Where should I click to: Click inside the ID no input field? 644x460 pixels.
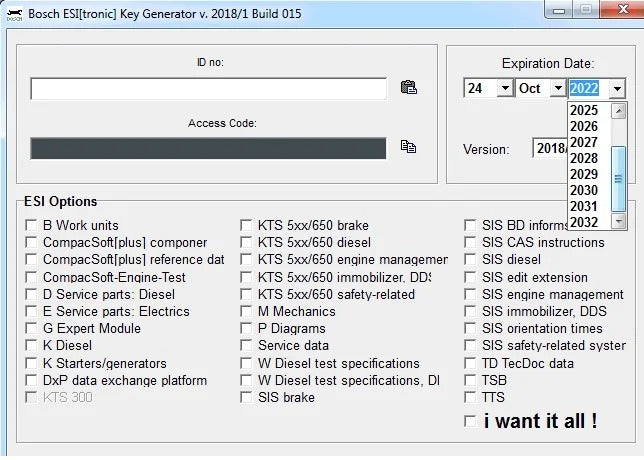pyautogui.click(x=208, y=89)
